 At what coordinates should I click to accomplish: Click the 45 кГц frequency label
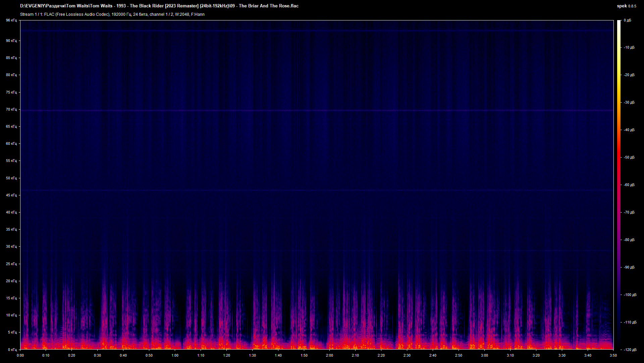coord(11,195)
